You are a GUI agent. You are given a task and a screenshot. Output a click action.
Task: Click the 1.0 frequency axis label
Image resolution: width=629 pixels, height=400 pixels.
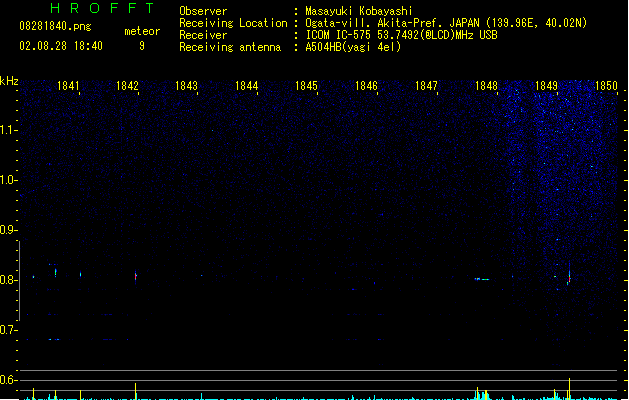(x=8, y=180)
